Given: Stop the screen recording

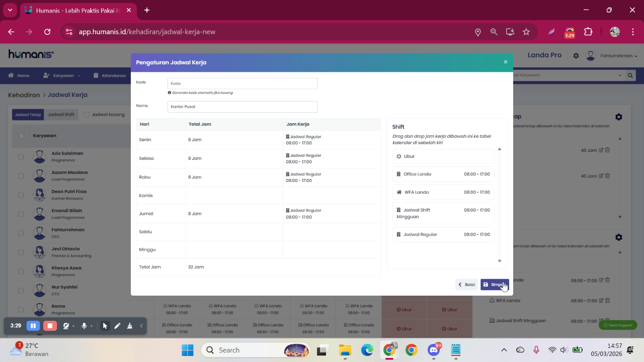Looking at the screenshot, I should point(50,326).
